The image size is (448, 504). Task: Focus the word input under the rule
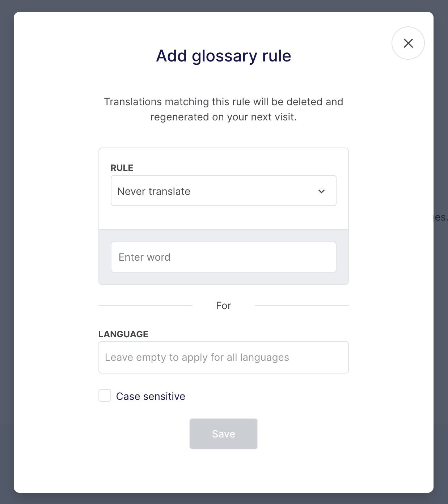point(223,257)
